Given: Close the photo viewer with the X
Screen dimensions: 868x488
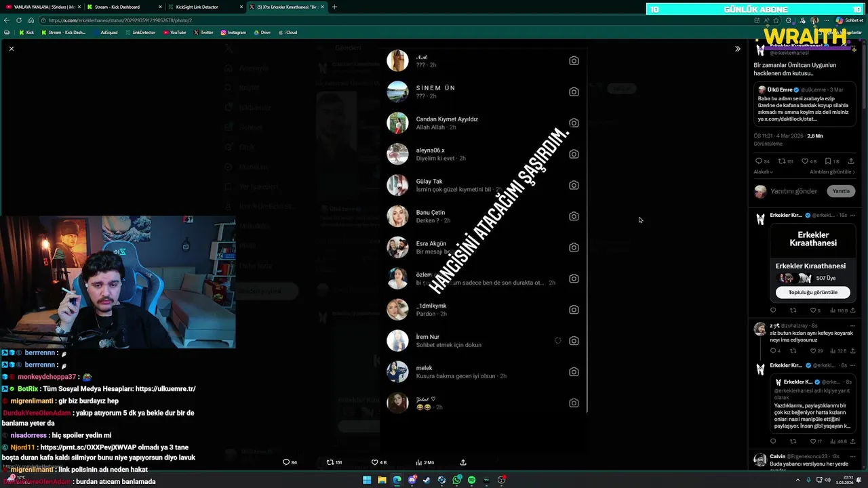Looking at the screenshot, I should tap(11, 49).
